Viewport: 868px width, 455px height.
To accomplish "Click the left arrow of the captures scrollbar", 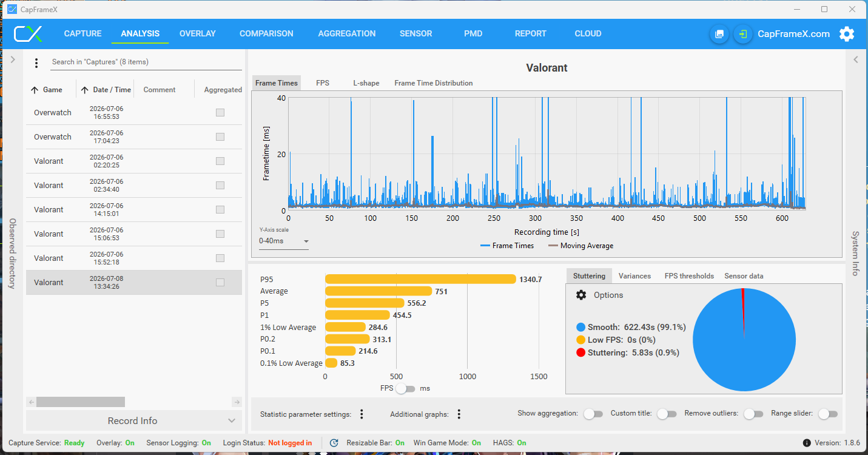I will click(31, 402).
